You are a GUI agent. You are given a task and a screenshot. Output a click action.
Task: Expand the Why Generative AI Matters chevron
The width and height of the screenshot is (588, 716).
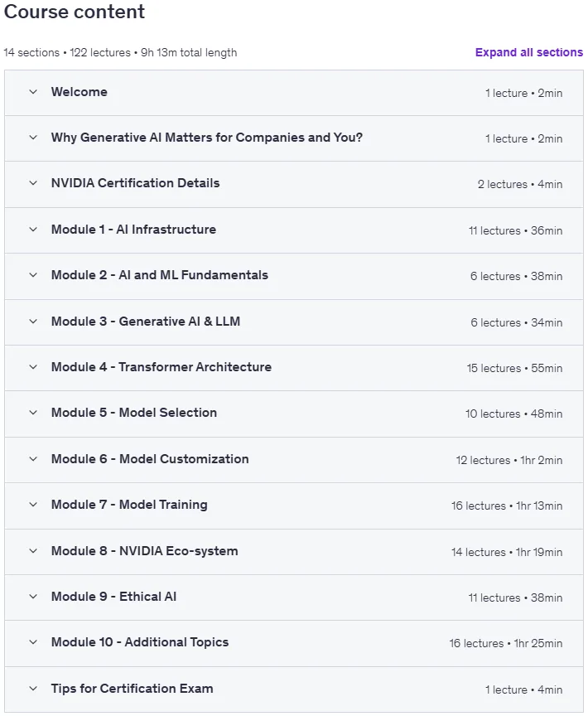(x=33, y=138)
